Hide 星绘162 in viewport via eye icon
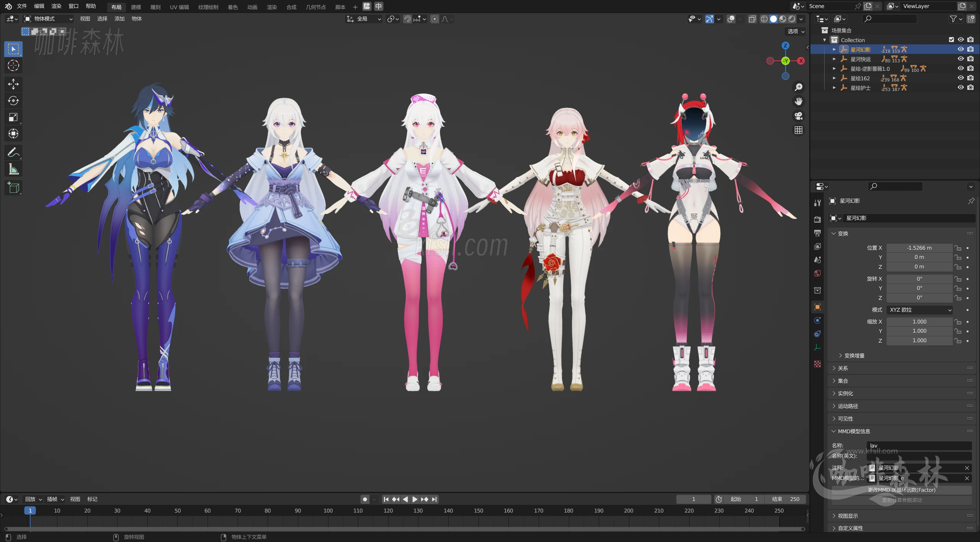Viewport: 980px width, 542px height. tap(960, 78)
